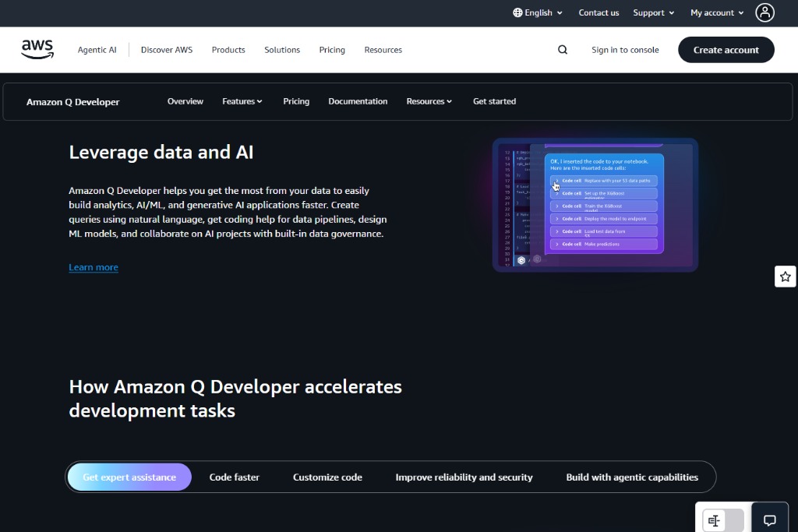Click the page outline icon near bottom right
The width and height of the screenshot is (798, 532).
(714, 520)
